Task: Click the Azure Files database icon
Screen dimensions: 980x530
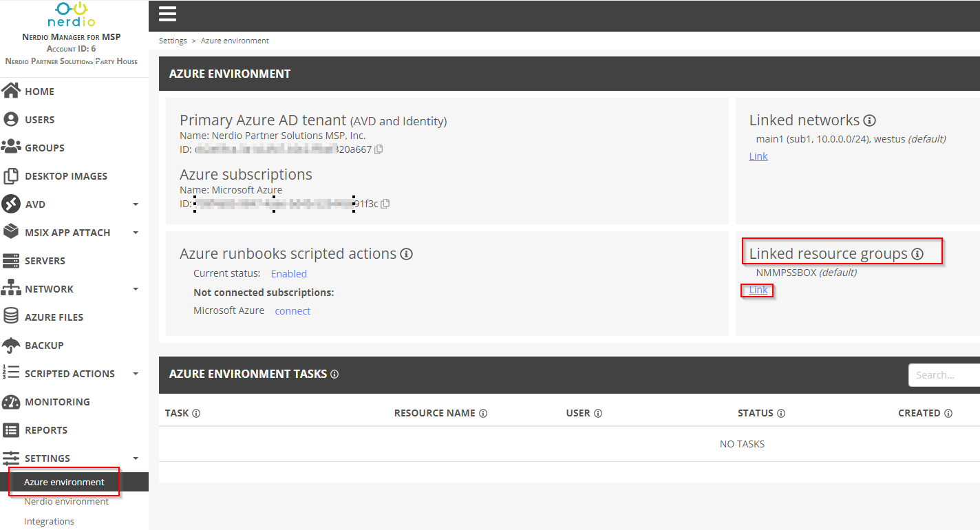Action: point(11,317)
